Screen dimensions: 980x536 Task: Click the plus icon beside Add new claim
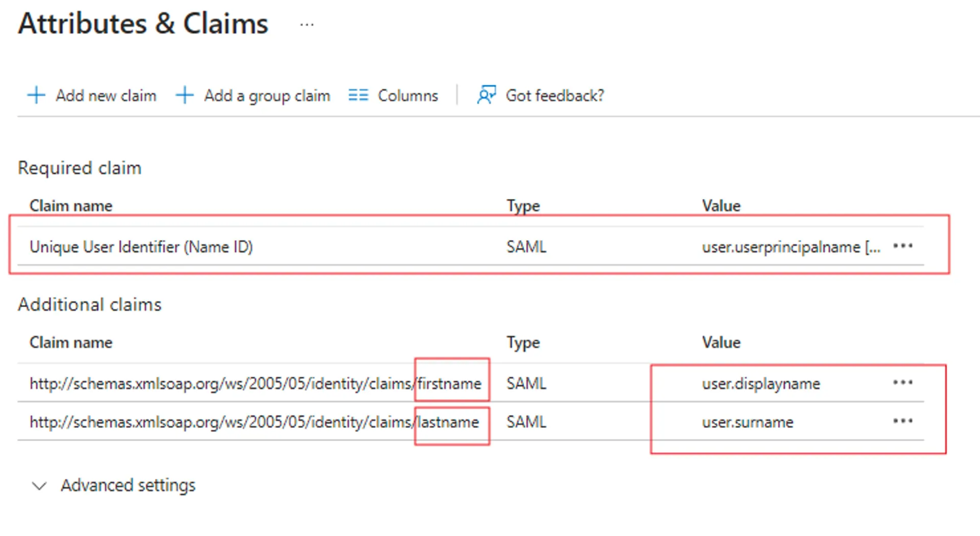[37, 96]
